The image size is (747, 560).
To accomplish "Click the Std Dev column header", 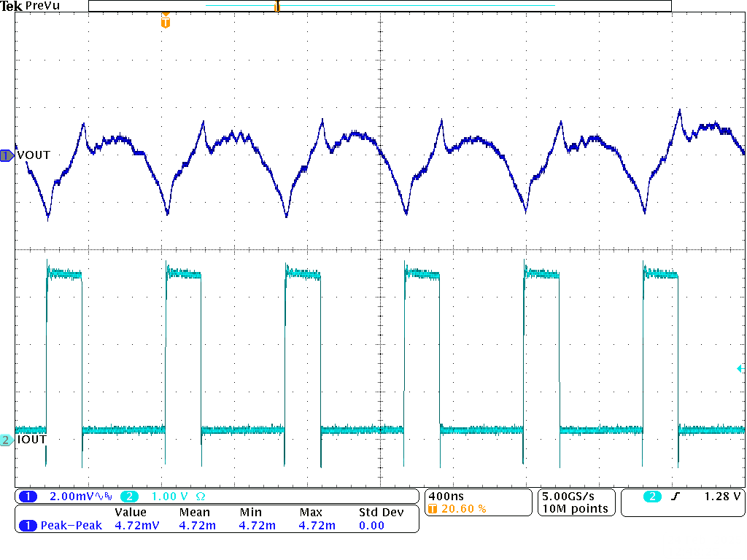I will [x=381, y=513].
